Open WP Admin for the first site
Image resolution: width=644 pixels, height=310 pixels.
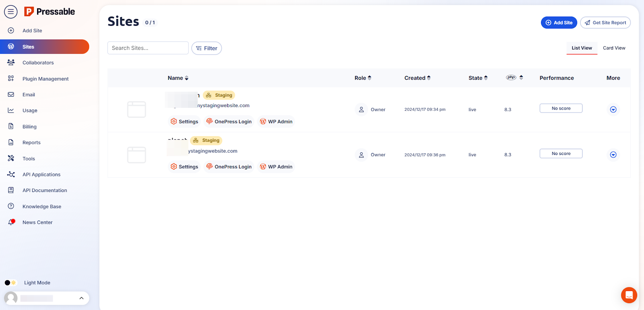tap(276, 122)
